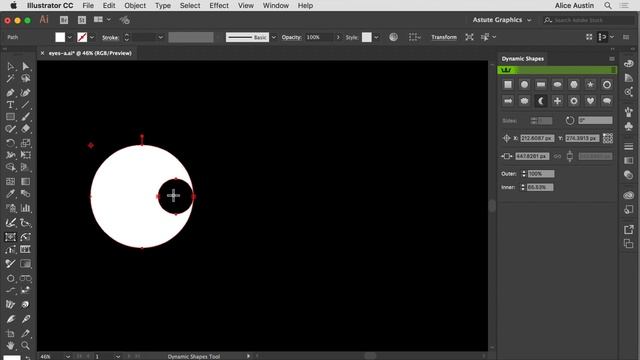Choose the ellipse shape in Dynamic Shapes
Screen dimensions: 640x360
(x=557, y=84)
